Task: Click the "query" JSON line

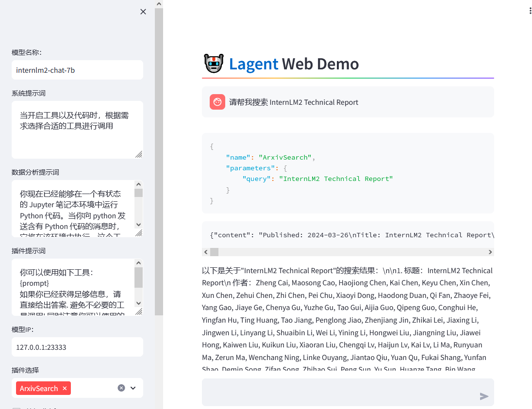Action: pos(317,179)
